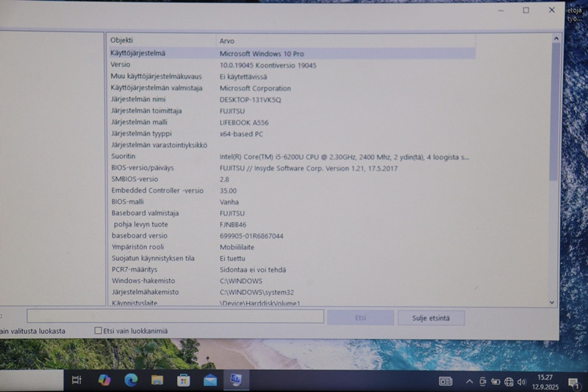Viewport: 588px width, 392px height.
Task: Click the scrollbar down arrow
Action: point(552,302)
